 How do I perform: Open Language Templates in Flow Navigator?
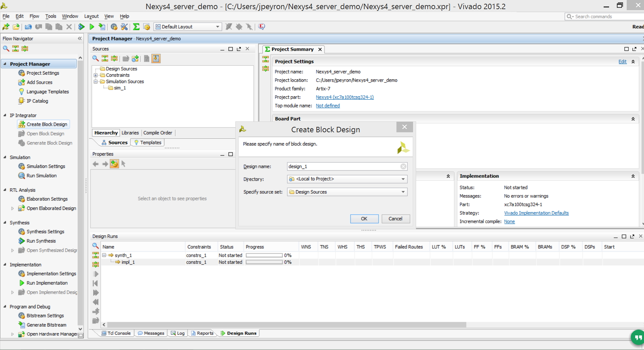click(x=43, y=92)
